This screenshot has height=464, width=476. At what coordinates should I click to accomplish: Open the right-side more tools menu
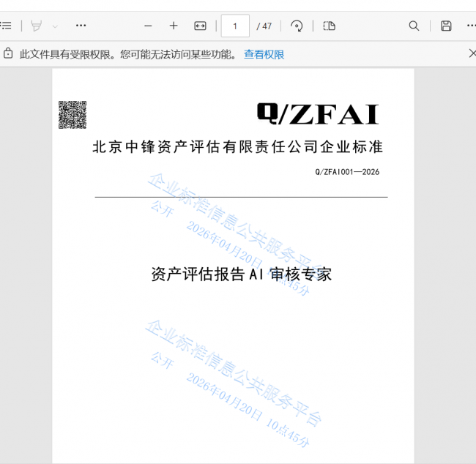click(x=471, y=26)
